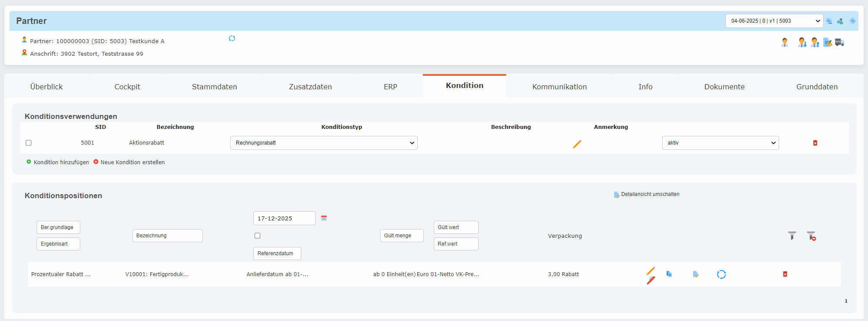This screenshot has height=321, width=868.
Task: Open the Dokumente tab
Action: pos(724,87)
